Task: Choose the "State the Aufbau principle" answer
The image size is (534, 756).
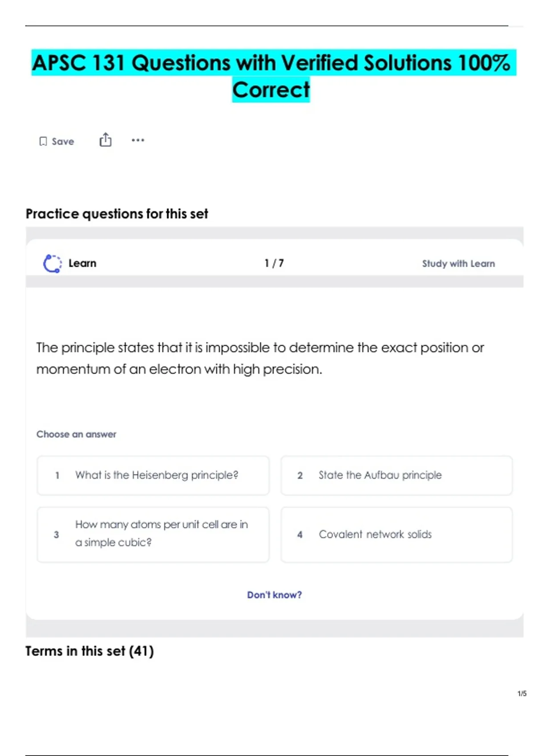Action: [x=396, y=475]
